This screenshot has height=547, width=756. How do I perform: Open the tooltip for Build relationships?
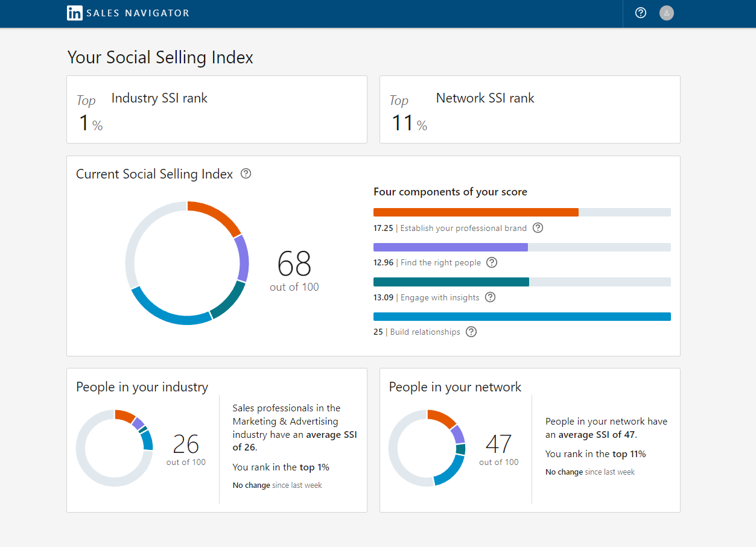click(x=471, y=332)
